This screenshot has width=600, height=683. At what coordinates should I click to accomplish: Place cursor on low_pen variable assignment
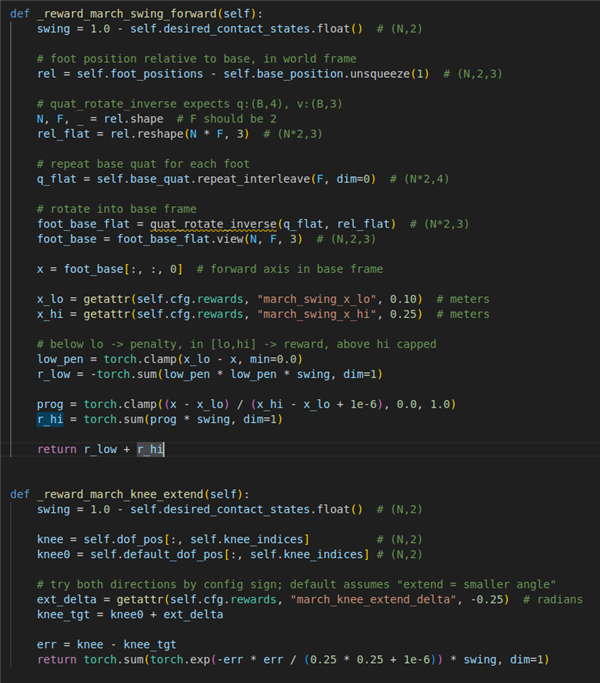click(x=61, y=359)
